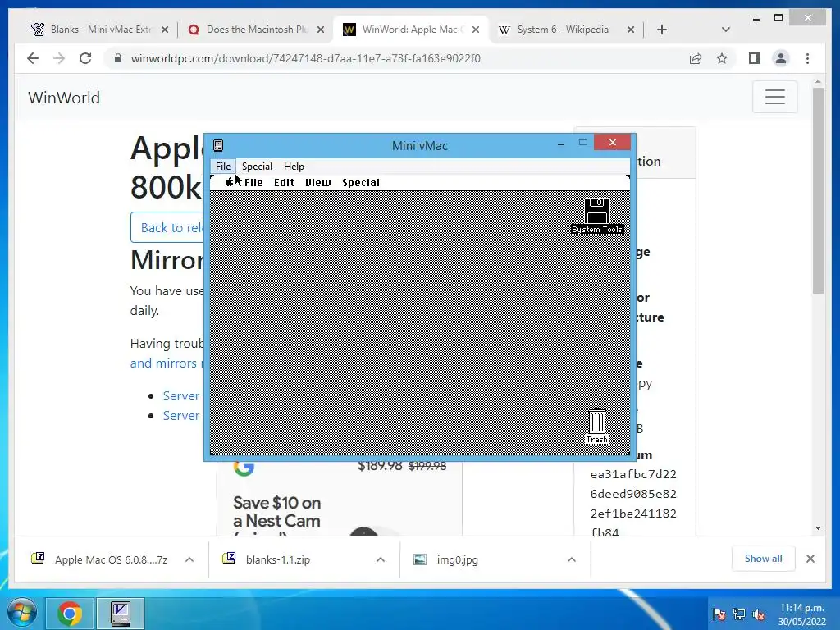Image resolution: width=840 pixels, height=630 pixels.
Task: Expand options for Apple Mac OS 6.0.8 download
Action: tap(189, 559)
